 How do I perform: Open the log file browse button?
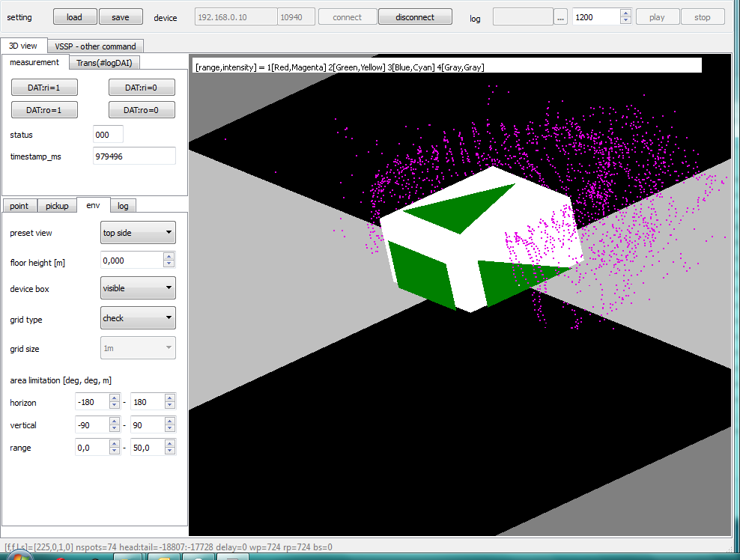point(560,17)
